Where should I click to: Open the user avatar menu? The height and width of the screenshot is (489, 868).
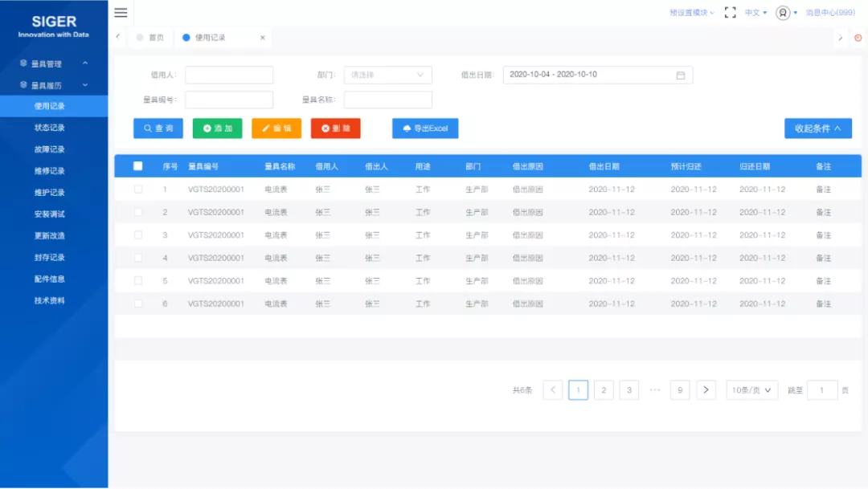click(x=783, y=13)
